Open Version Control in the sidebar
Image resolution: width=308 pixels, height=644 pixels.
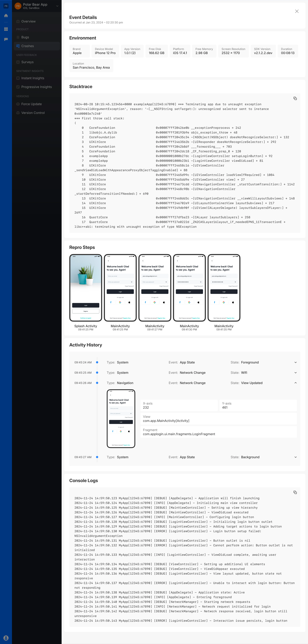click(37, 113)
